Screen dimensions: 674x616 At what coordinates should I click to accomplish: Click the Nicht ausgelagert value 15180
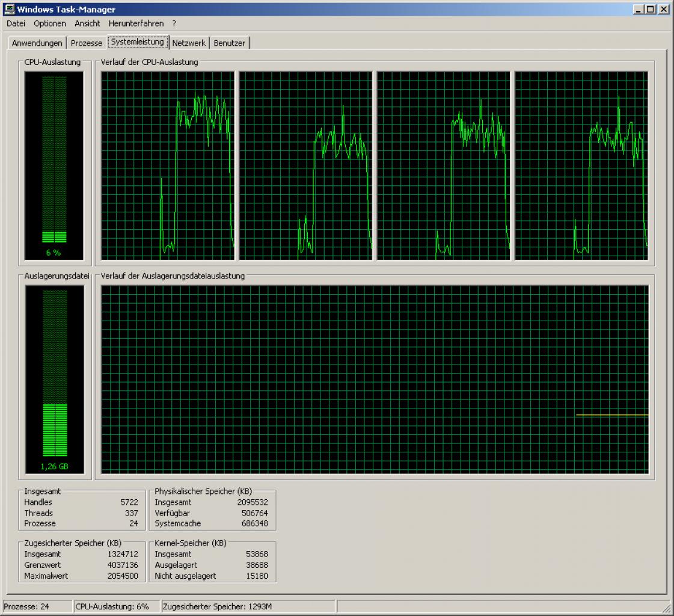tap(257, 576)
